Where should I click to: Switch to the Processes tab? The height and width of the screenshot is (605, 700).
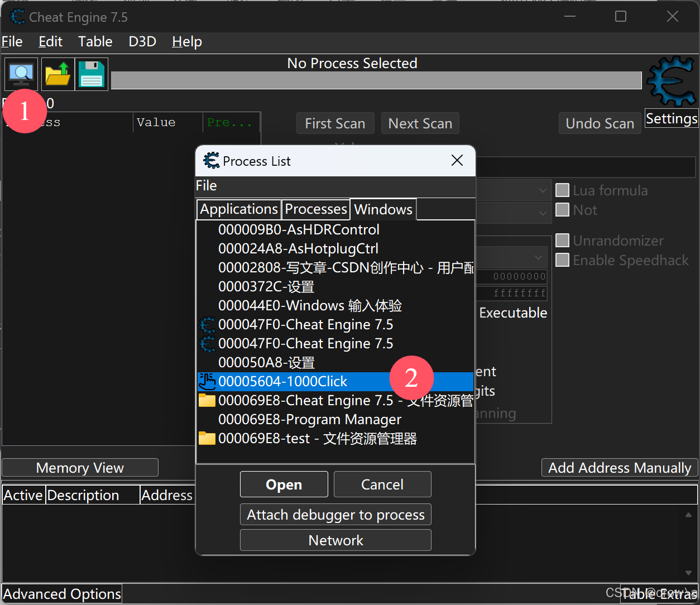coord(315,209)
